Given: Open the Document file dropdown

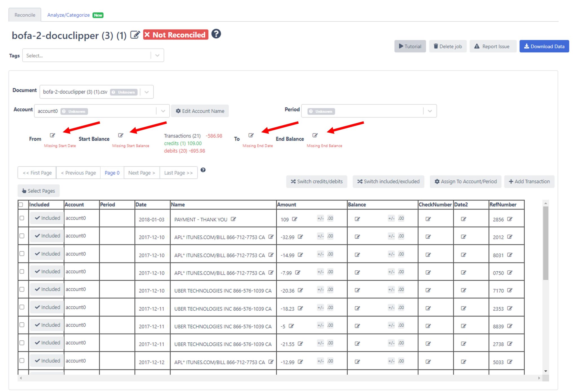Looking at the screenshot, I should click(147, 92).
